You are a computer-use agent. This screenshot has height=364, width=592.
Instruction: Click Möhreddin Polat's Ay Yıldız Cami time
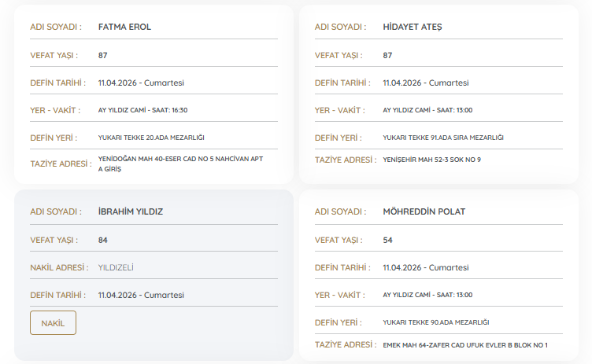pyautogui.click(x=427, y=295)
